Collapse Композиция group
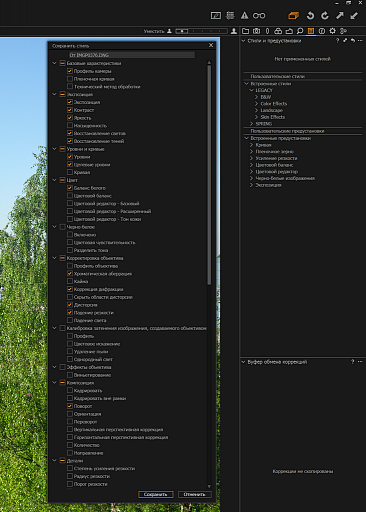The height and width of the screenshot is (512, 366). click(55, 383)
